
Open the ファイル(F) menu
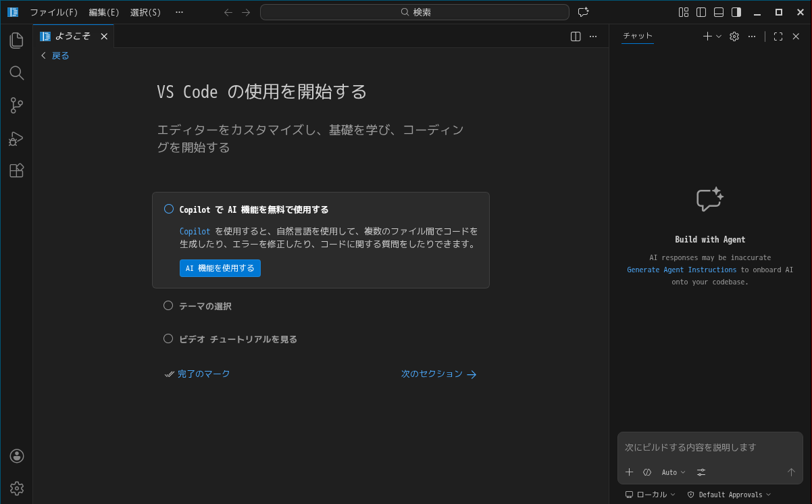coord(53,12)
